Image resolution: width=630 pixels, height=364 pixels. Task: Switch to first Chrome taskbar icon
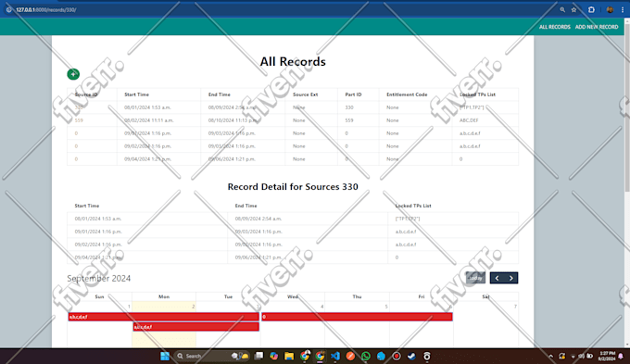point(305,356)
